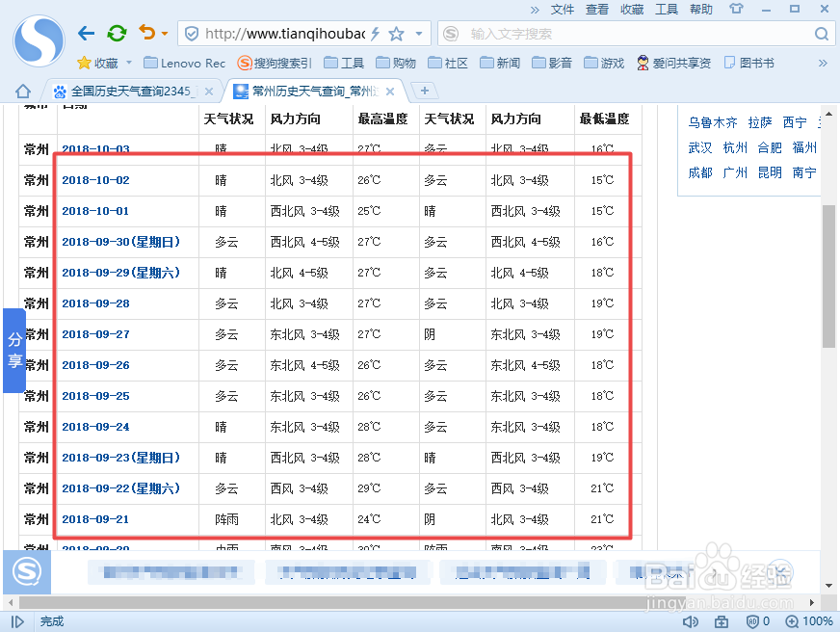Click the Sogou search engine icon
This screenshot has height=632, width=840.
click(451, 35)
